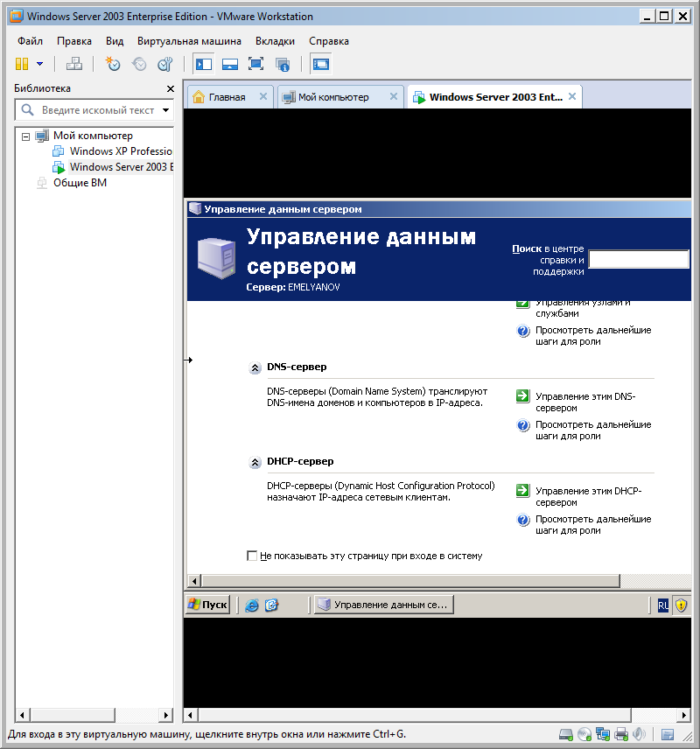Open the Справка menu
The image size is (700, 749).
[329, 41]
